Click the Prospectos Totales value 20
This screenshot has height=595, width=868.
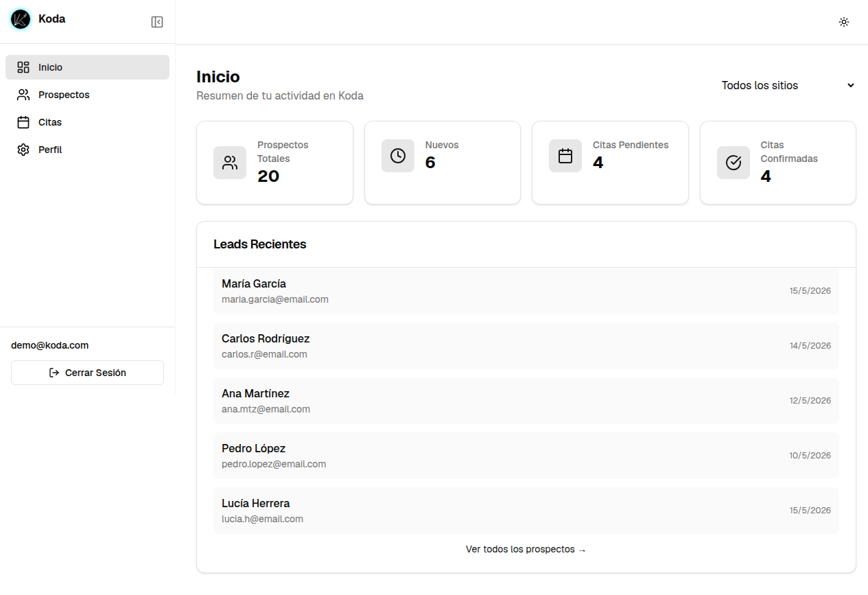[x=268, y=176]
